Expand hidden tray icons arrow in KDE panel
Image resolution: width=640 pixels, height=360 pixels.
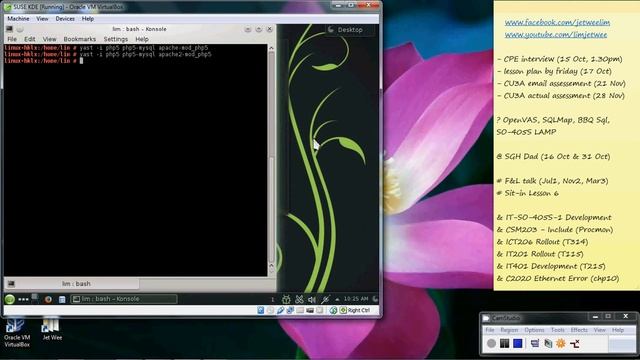pyautogui.click(x=337, y=299)
